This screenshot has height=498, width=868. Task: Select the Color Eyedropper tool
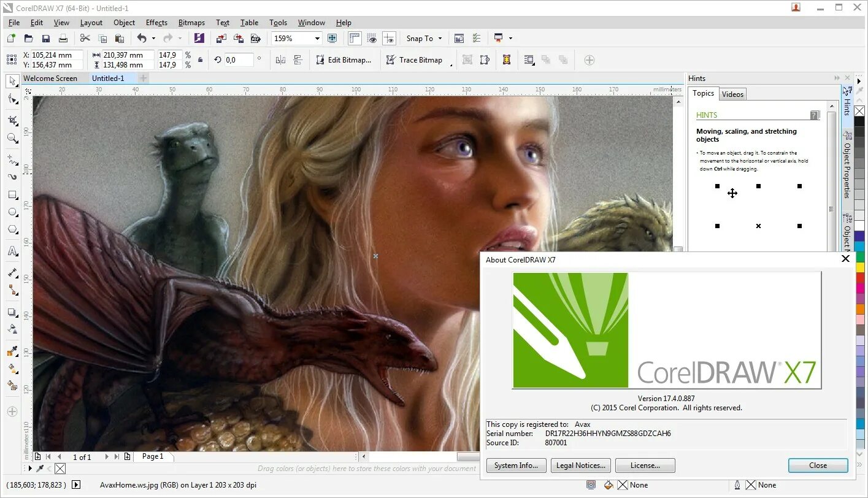pos(12,351)
